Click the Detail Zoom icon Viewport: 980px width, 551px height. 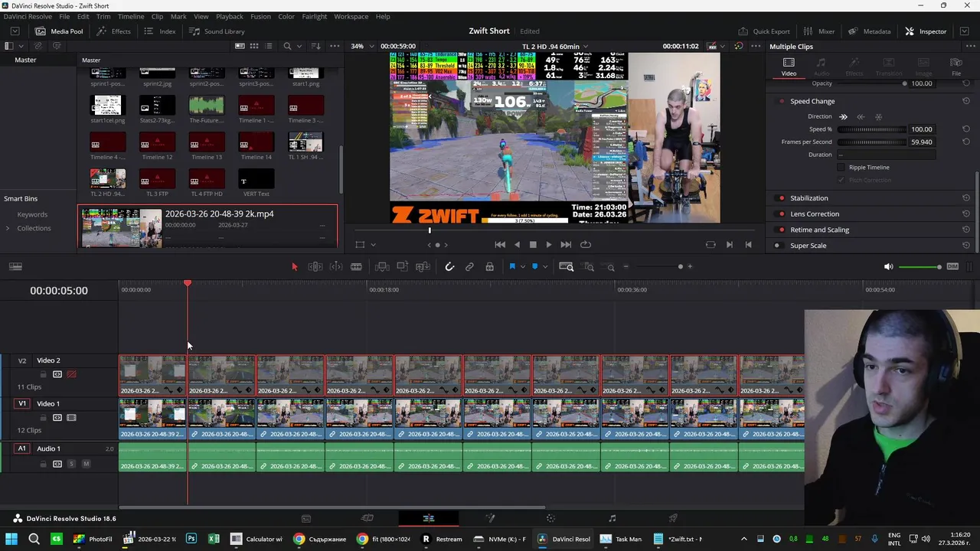[589, 266]
